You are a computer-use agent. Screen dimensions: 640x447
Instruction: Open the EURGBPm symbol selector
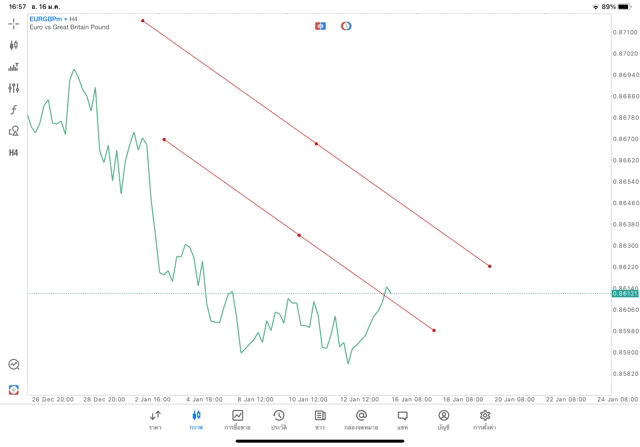coord(46,18)
